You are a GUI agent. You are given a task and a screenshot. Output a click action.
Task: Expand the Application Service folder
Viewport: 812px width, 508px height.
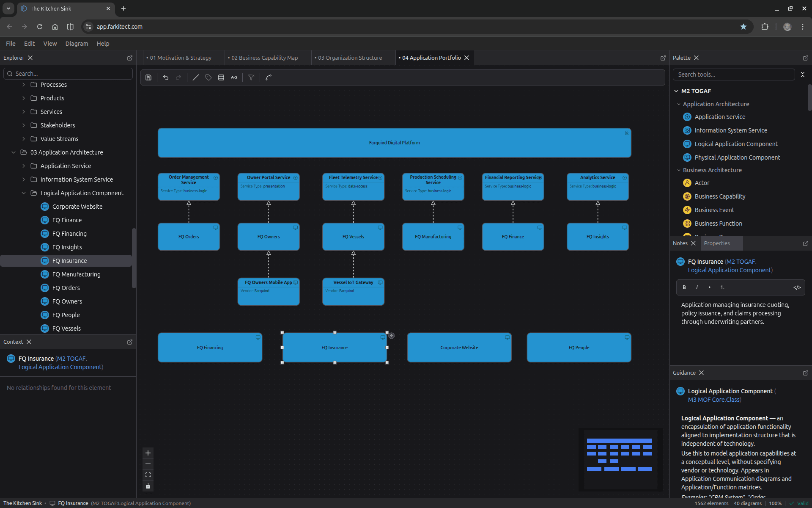coord(24,166)
